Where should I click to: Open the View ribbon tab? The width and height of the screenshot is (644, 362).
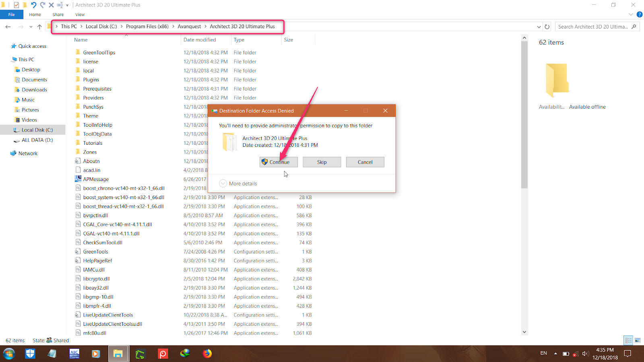[80, 14]
